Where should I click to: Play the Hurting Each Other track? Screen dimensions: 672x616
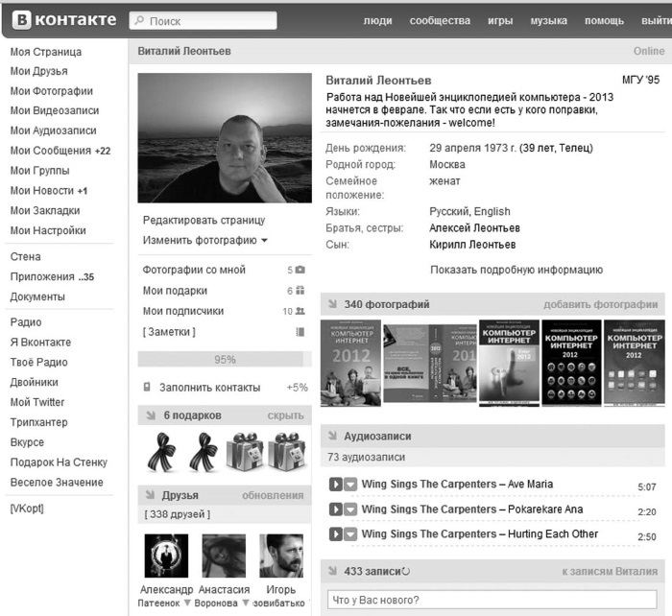pos(336,534)
